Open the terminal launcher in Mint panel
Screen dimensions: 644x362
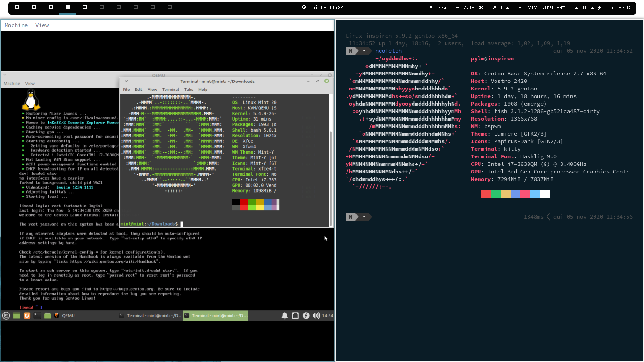[x=37, y=316]
